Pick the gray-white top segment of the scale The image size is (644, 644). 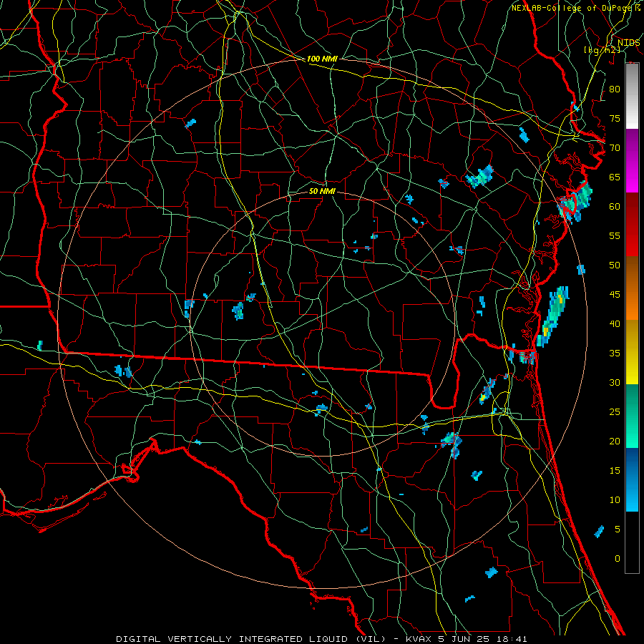632,96
